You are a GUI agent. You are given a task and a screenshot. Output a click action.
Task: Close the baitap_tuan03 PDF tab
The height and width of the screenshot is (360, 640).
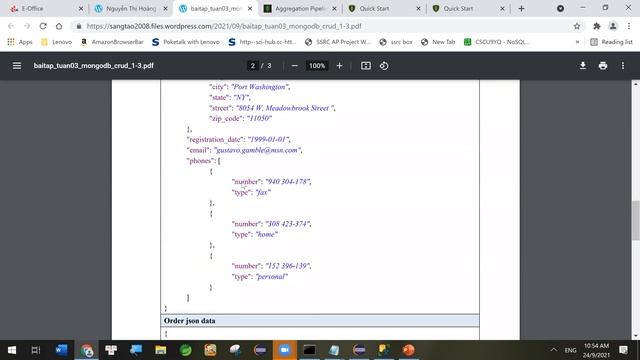[250, 8]
